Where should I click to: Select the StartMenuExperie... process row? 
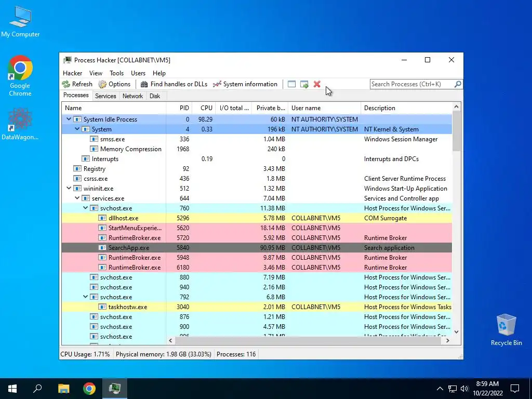[x=257, y=228]
